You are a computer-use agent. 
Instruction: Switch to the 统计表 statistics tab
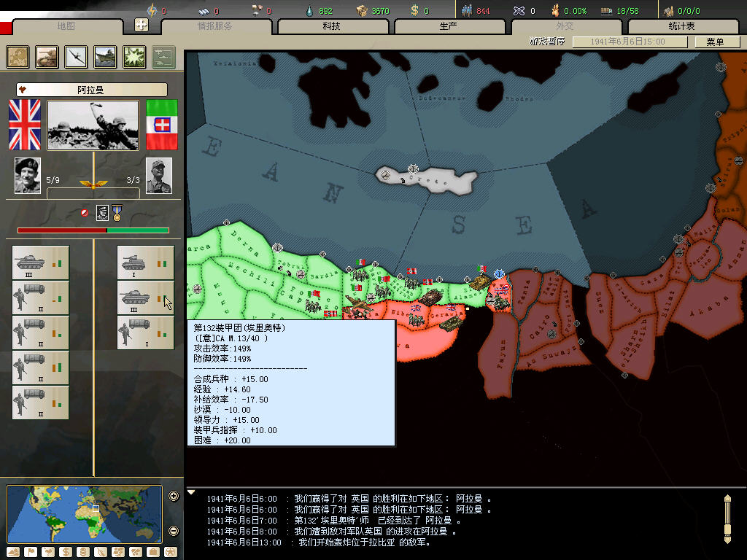click(682, 26)
